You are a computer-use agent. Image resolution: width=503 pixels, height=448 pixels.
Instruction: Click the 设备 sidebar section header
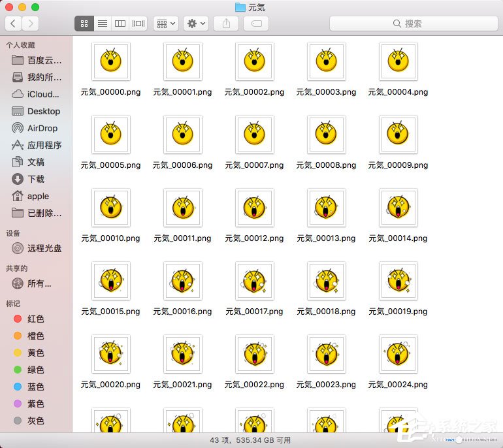coord(13,233)
